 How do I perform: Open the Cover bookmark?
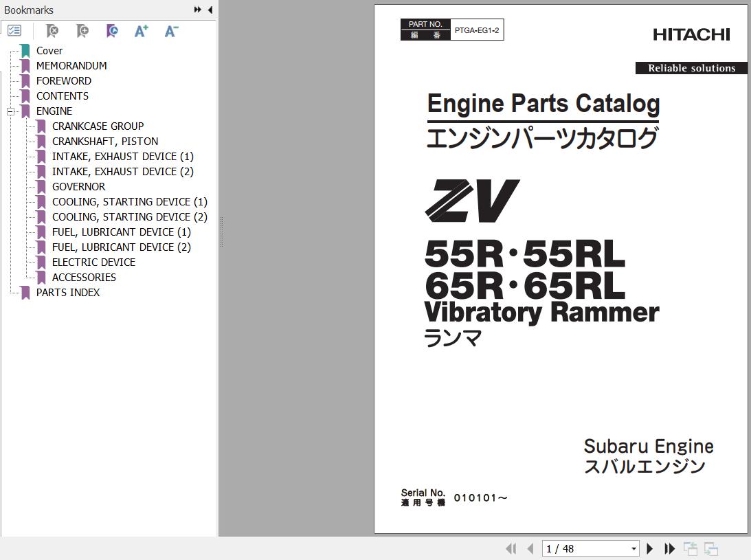pos(49,51)
